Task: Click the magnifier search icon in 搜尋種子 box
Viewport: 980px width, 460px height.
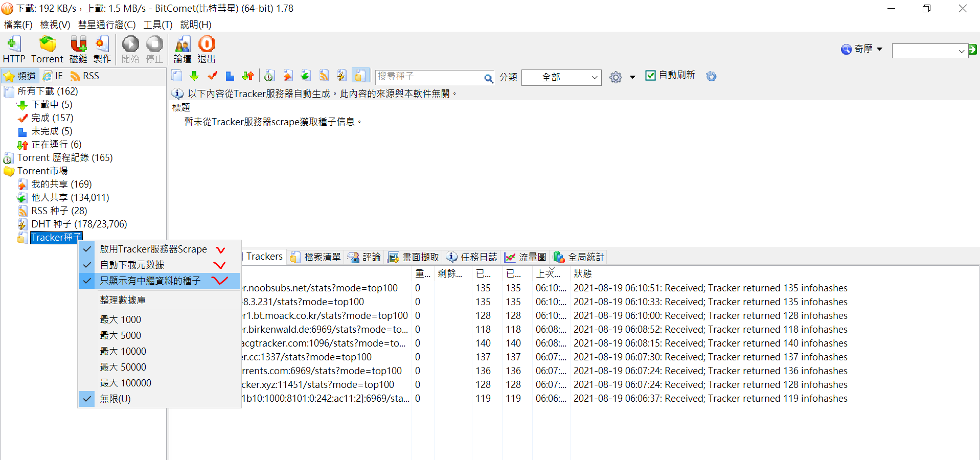Action: [489, 78]
